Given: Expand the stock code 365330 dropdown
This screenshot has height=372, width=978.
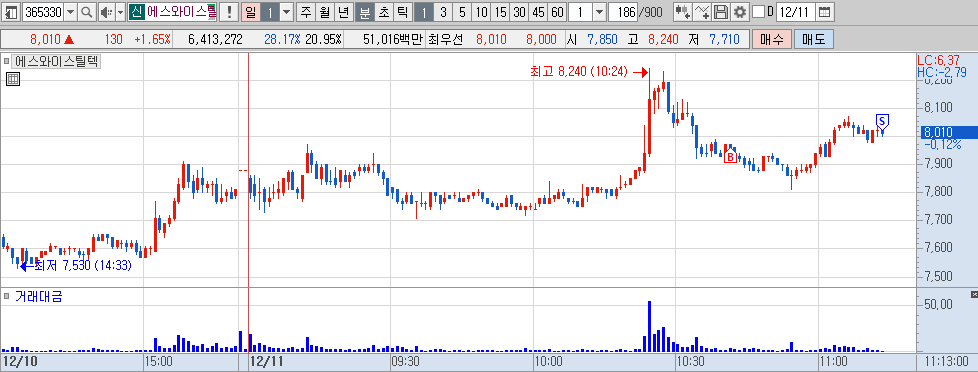Looking at the screenshot, I should click(70, 12).
